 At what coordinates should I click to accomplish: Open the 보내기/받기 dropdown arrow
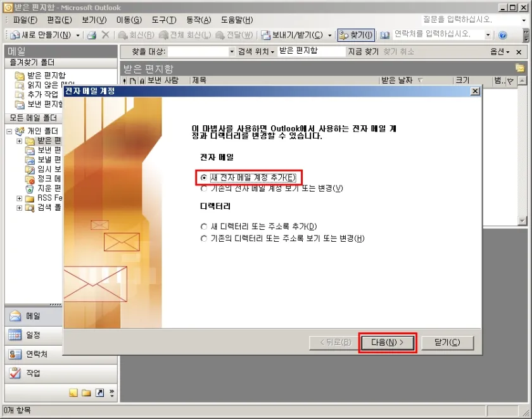point(329,35)
